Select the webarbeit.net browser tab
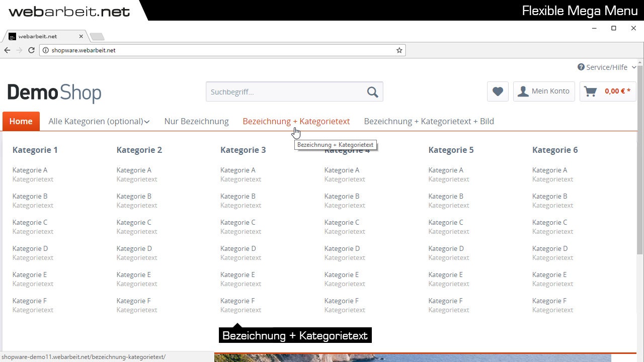 coord(45,36)
